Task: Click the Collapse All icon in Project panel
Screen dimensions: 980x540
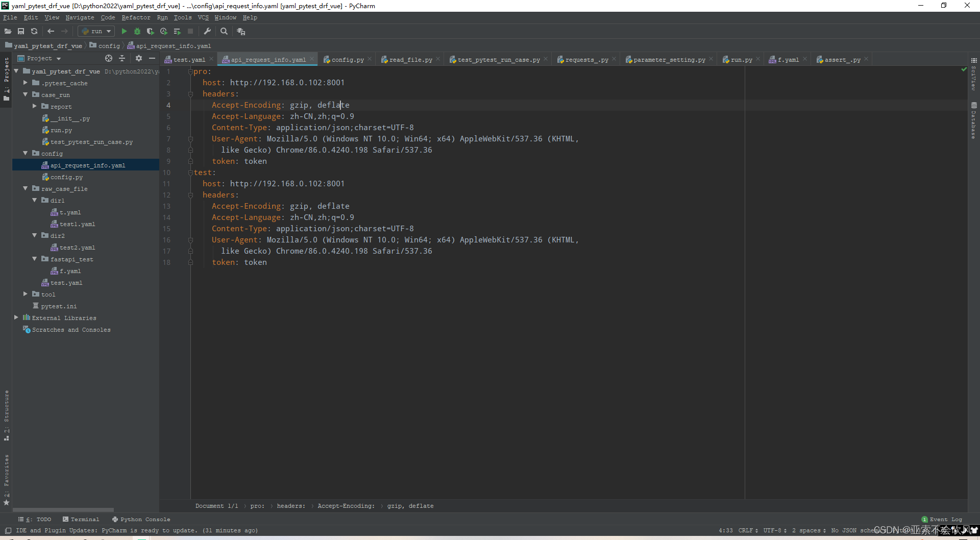Action: [x=122, y=58]
